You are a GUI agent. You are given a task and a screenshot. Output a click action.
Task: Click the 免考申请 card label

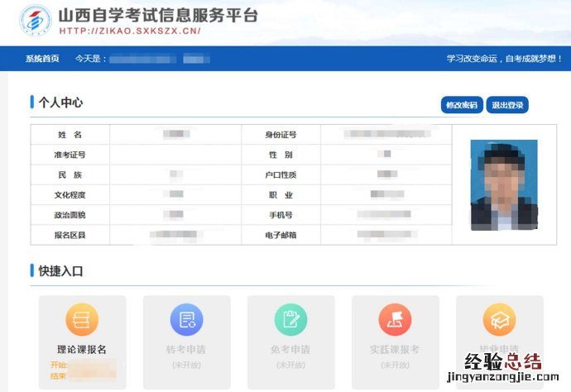point(290,350)
